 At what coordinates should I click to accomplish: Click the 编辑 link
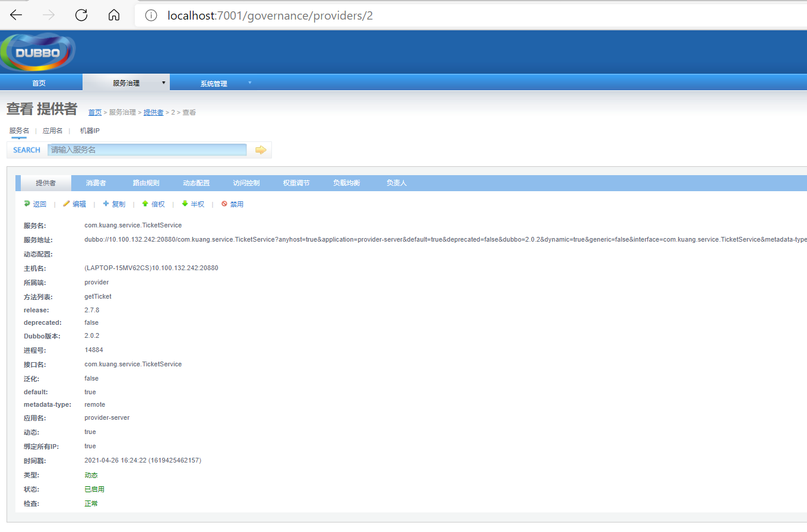coord(79,204)
